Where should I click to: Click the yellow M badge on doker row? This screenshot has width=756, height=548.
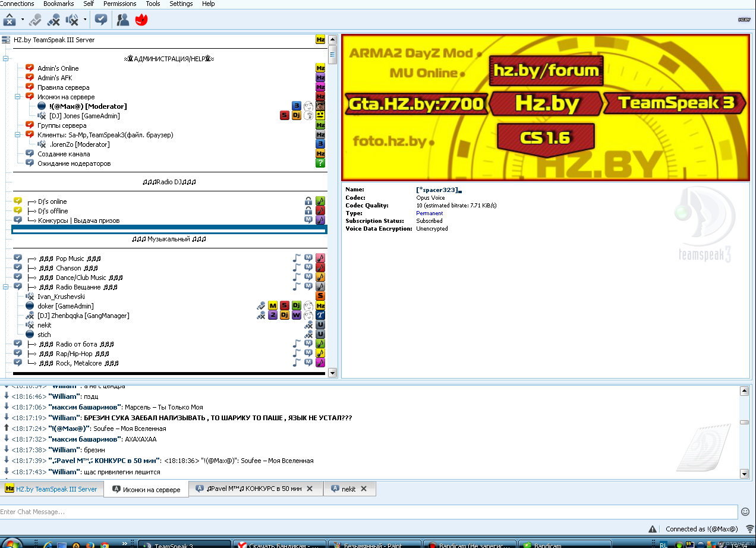[273, 306]
